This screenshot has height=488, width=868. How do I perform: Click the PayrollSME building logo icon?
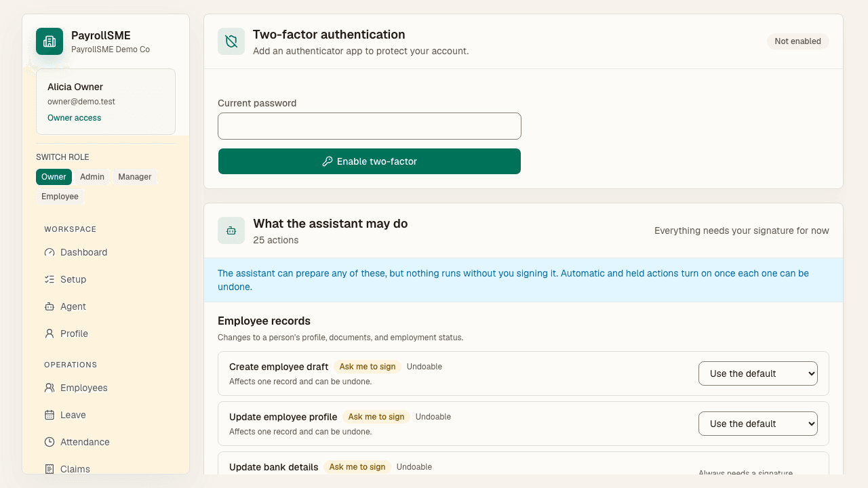click(50, 41)
